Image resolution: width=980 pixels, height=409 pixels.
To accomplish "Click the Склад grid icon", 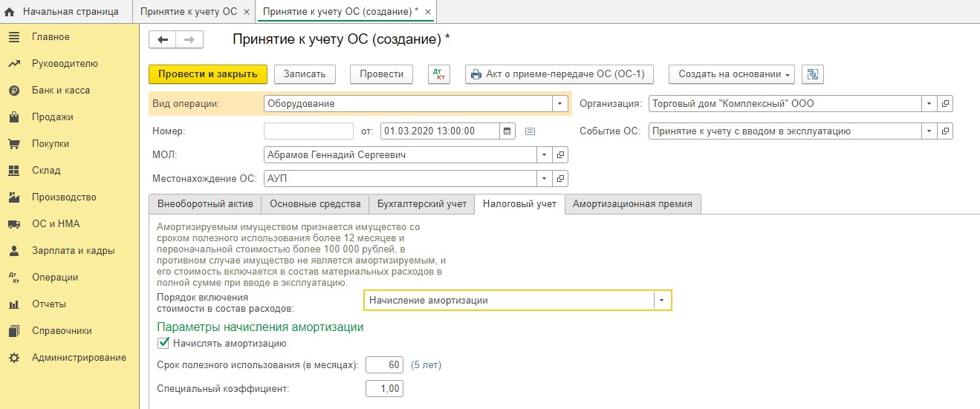I will 13,171.
